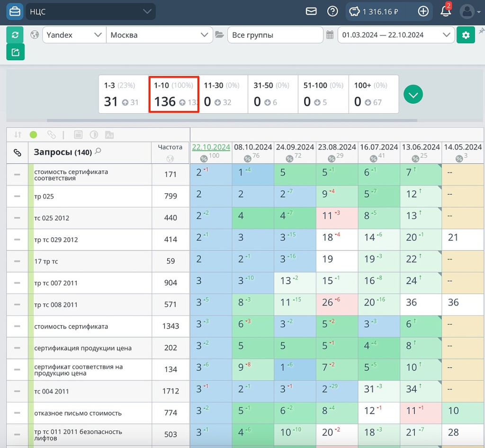The image size is (485, 448).
Task: Click the search magnifier next to Запросы
Action: [98, 152]
